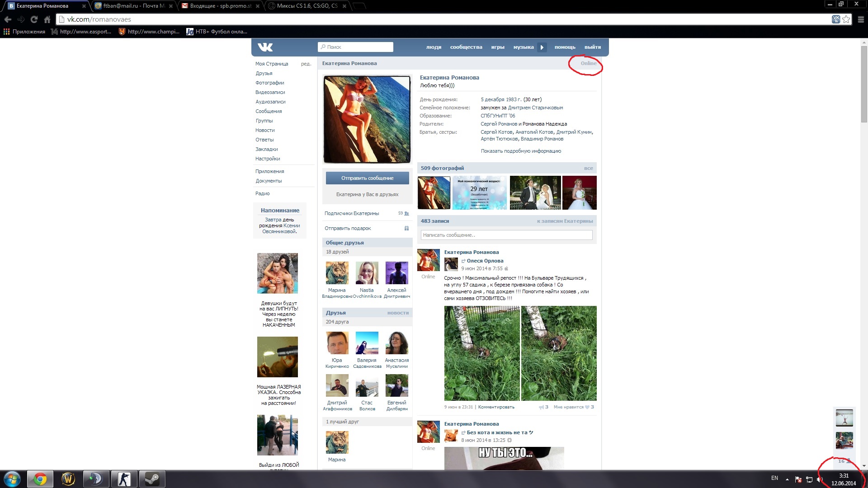Viewport: 868px width, 488px height.
Task: Open the Приложения apps bookmark
Action: pyautogui.click(x=24, y=32)
